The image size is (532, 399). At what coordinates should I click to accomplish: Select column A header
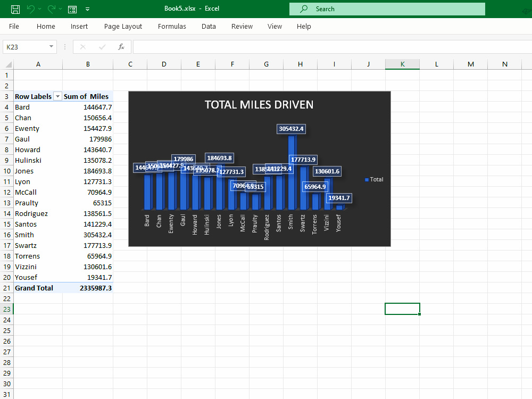pos(38,64)
